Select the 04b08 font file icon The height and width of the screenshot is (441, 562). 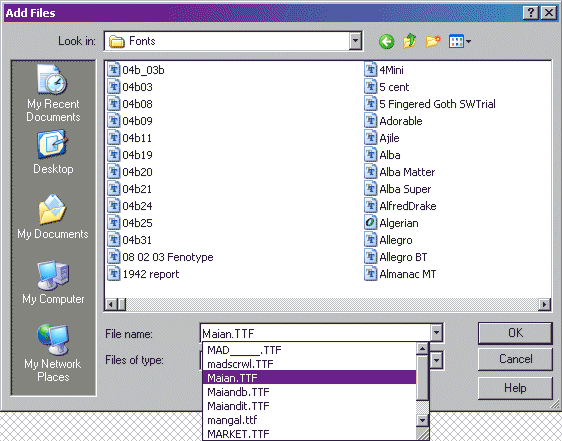click(114, 104)
